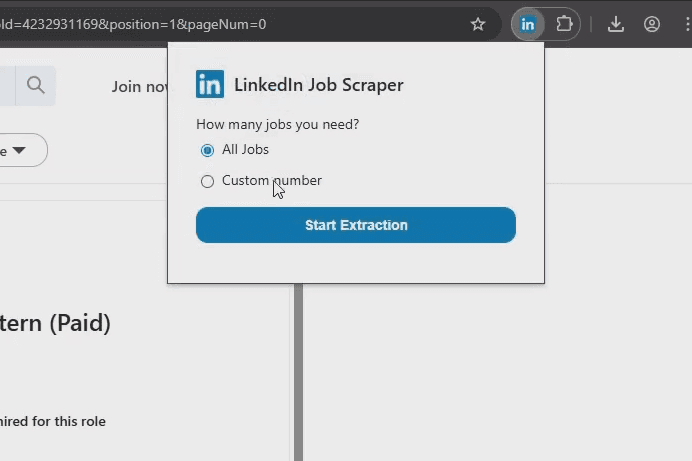Click the 'LinkedIn Job Scraper' title text
Image resolution: width=692 pixels, height=461 pixels.
coord(319,85)
